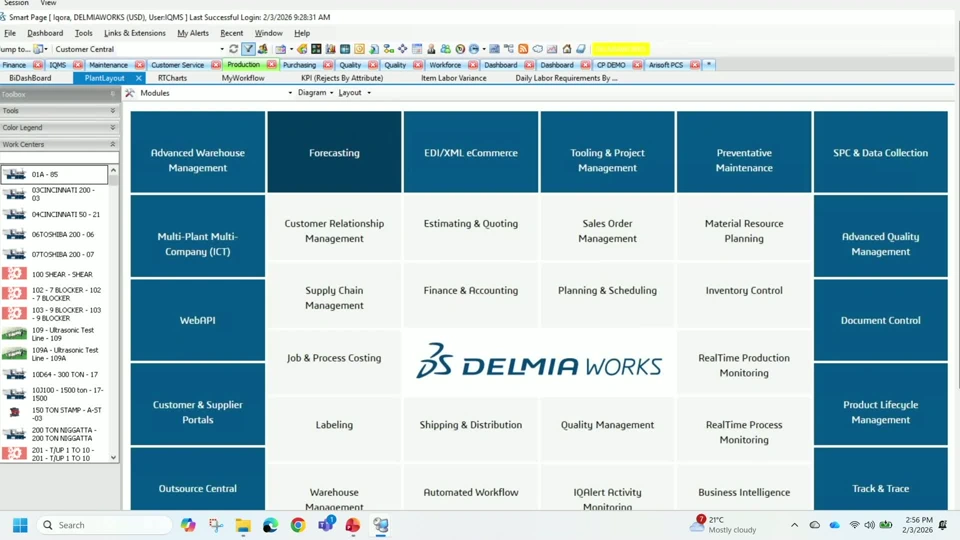Open the SPC & Data Collection tile
The width and height of the screenshot is (960, 540).
[x=880, y=152]
